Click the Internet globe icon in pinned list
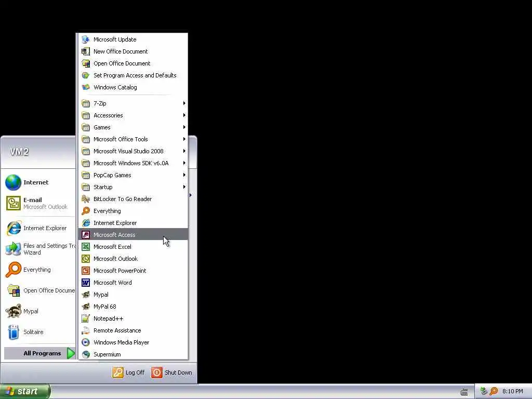Image resolution: width=532 pixels, height=399 pixels. tap(13, 182)
